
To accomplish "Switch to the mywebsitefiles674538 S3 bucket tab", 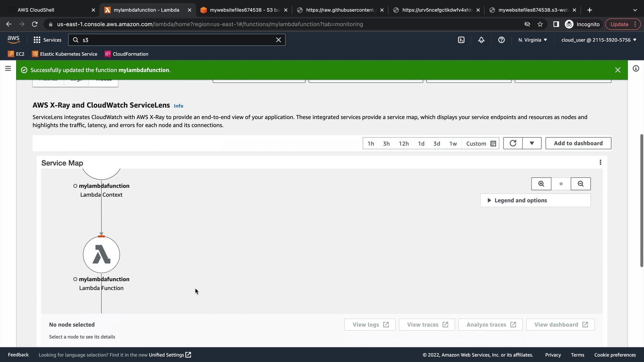I will pyautogui.click(x=244, y=10).
